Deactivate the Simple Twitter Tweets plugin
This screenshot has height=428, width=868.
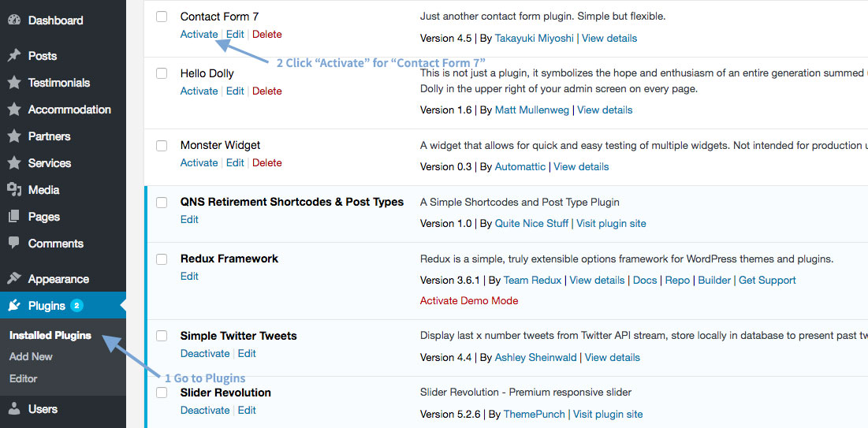(x=205, y=353)
